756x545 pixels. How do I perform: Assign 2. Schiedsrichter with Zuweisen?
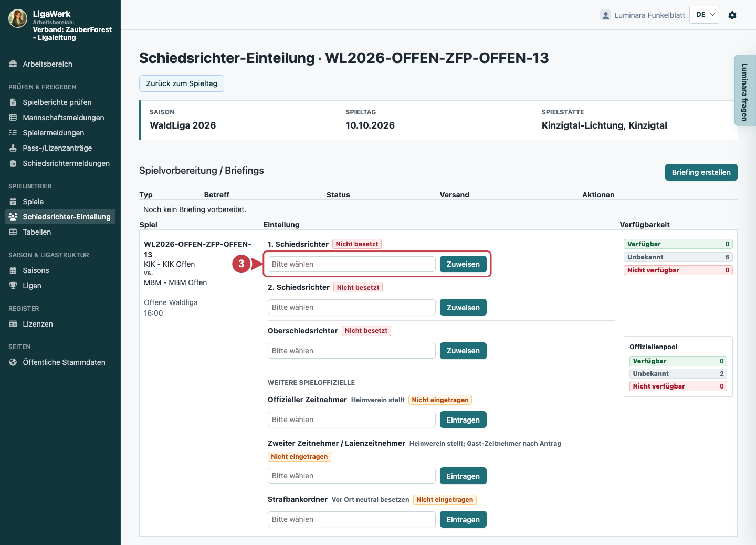tap(463, 308)
